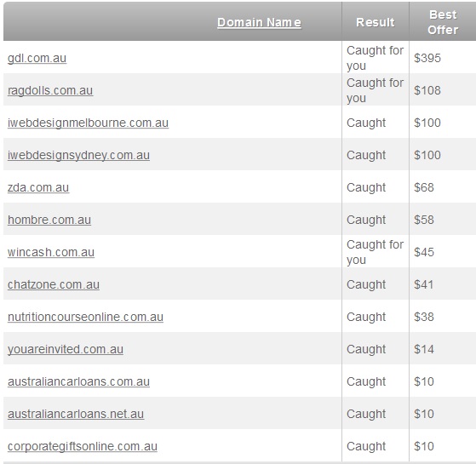
Task: Open the chatzone.com.au domain link
Action: tap(54, 284)
